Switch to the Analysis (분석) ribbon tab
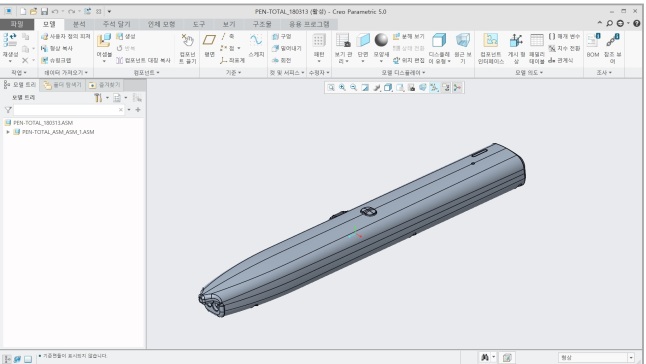Viewport: 646px width, 364px height. (x=79, y=24)
